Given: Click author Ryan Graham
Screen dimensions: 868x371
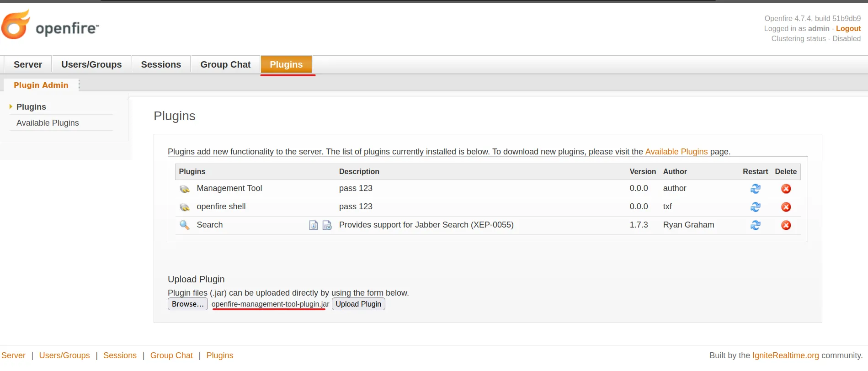Looking at the screenshot, I should 688,225.
